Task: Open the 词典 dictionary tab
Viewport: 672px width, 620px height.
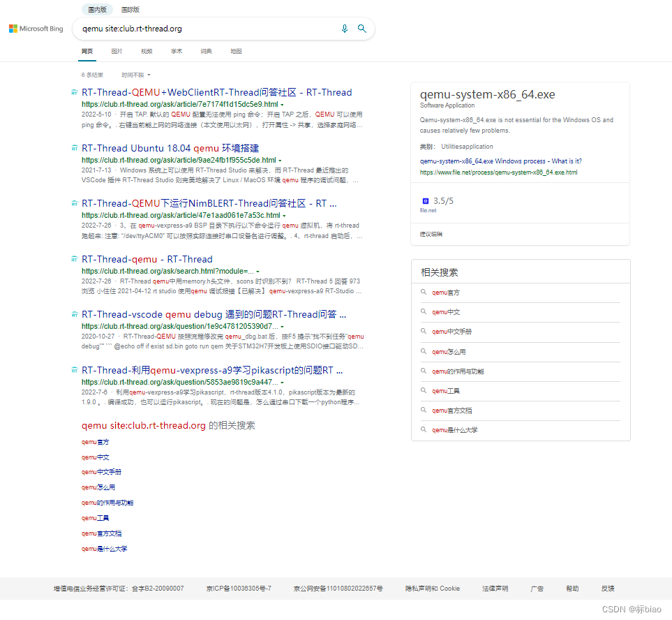Action: [x=206, y=52]
